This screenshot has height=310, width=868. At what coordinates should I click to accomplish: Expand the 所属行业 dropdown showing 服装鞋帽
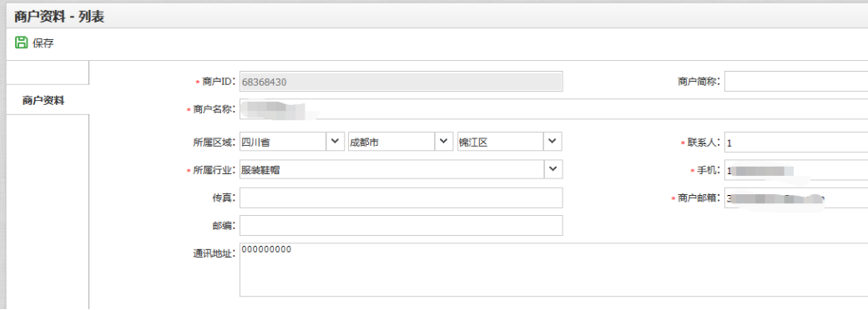tap(401, 169)
